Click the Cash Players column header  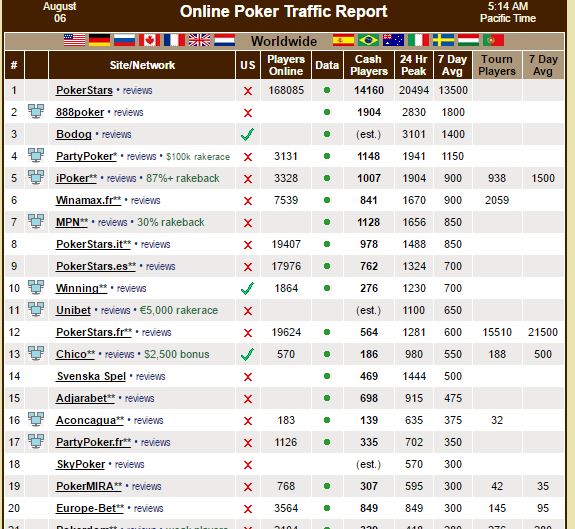[369, 65]
